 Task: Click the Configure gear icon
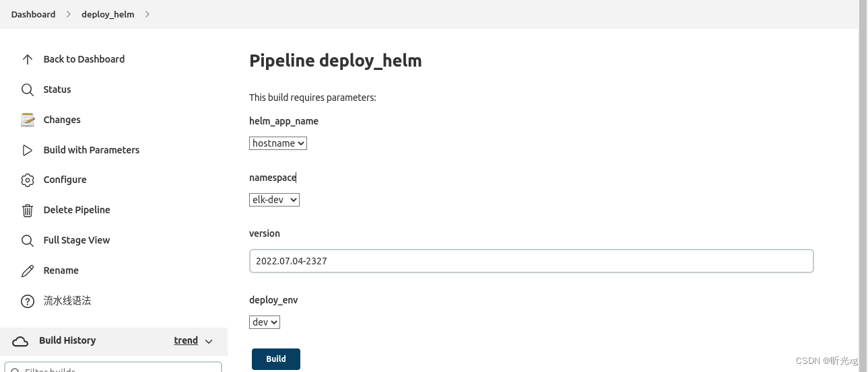pos(28,180)
